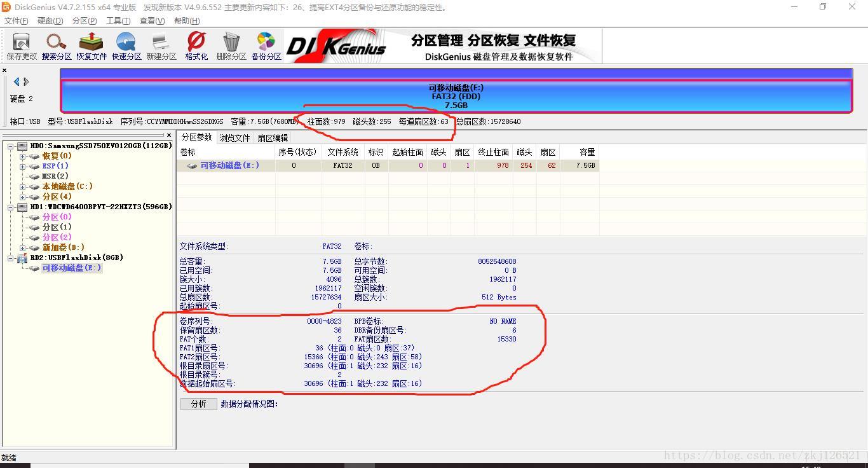Switch to the Partition Parameters (分区参数) tab
The image size is (868, 468).
pos(197,137)
